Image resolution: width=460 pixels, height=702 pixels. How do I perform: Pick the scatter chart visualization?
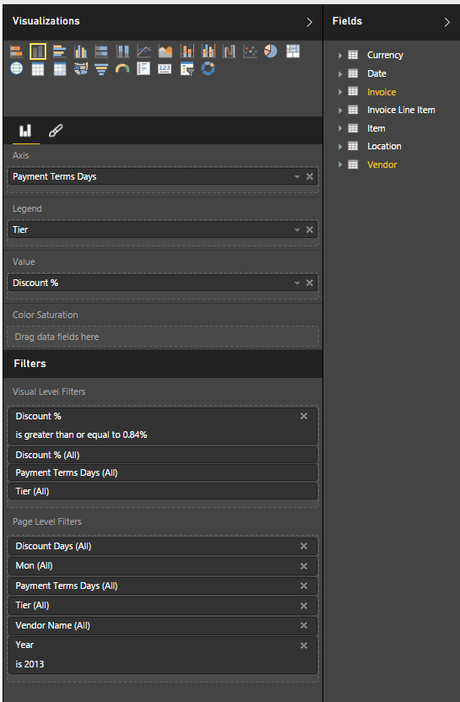pos(250,51)
